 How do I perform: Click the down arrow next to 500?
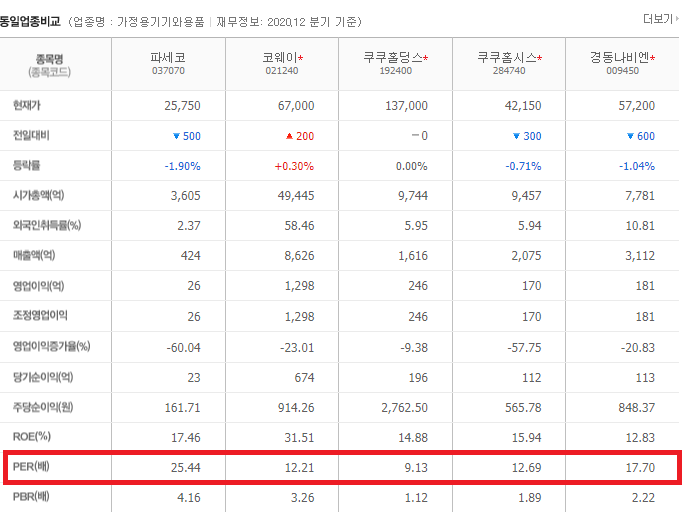pos(176,136)
